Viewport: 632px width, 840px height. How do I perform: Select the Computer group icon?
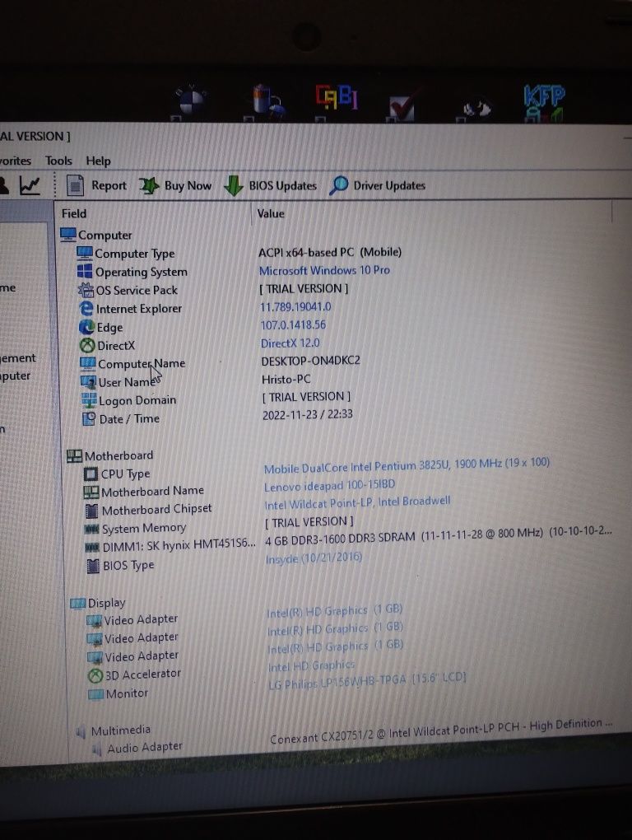pyautogui.click(x=68, y=235)
